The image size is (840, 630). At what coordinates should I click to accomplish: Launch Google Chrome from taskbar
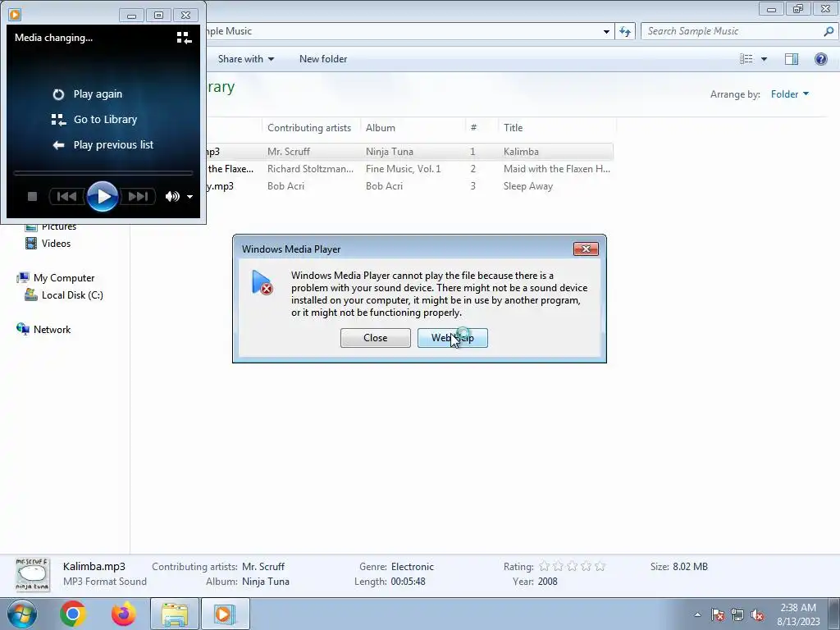click(73, 614)
